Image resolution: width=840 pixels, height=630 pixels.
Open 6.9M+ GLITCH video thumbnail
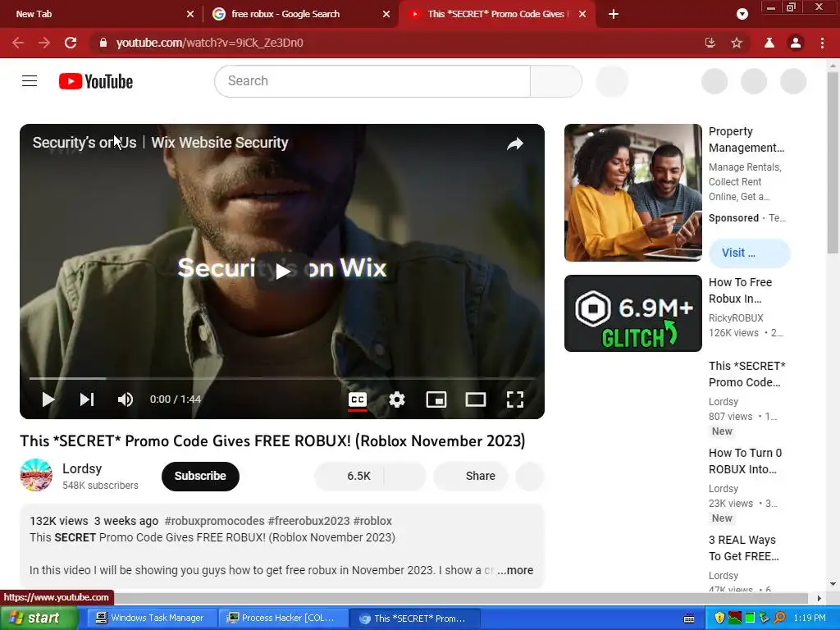(x=633, y=313)
